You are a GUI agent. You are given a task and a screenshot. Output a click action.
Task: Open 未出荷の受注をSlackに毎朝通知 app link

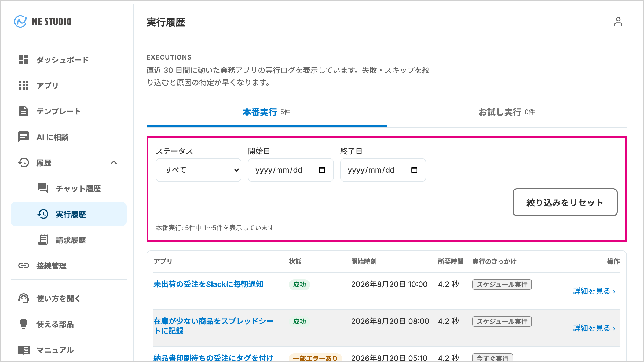point(208,284)
